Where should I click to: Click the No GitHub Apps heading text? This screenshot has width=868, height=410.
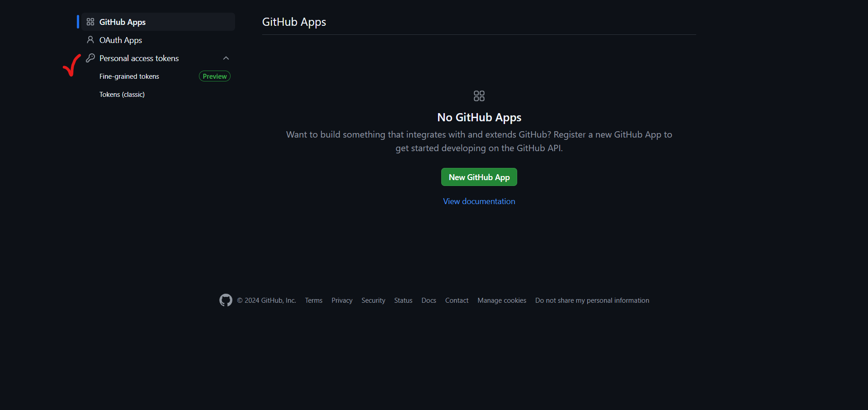(479, 117)
